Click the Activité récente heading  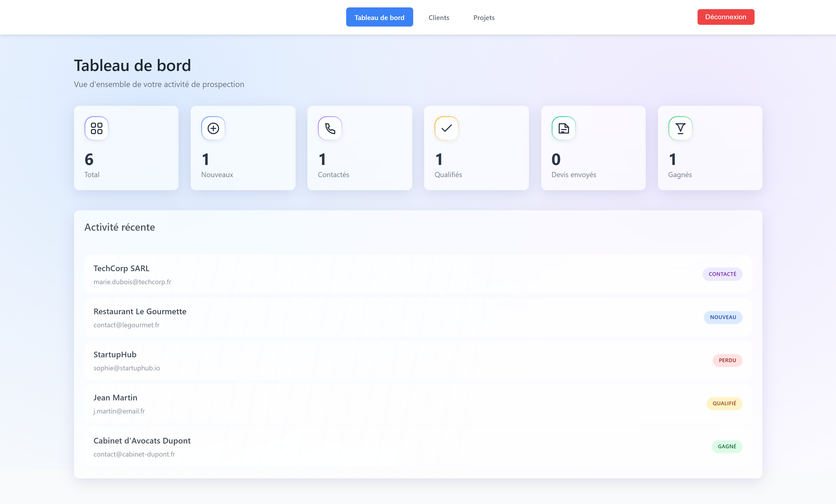click(120, 227)
